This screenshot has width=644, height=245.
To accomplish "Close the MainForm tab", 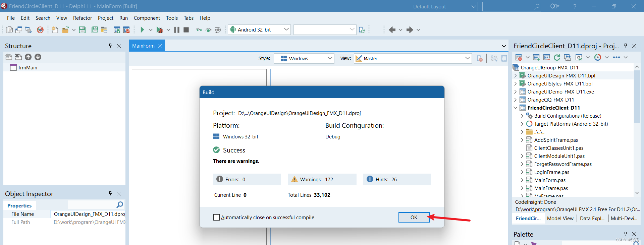I will pos(160,46).
